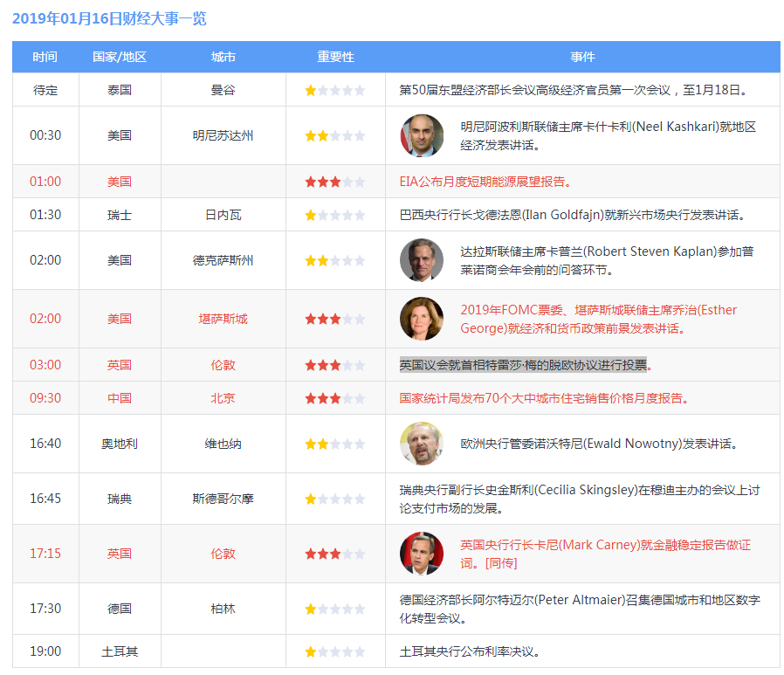Image resolution: width=784 pixels, height=675 pixels.
Task: Click Mark Carney's portrait thumbnail
Action: [422, 554]
